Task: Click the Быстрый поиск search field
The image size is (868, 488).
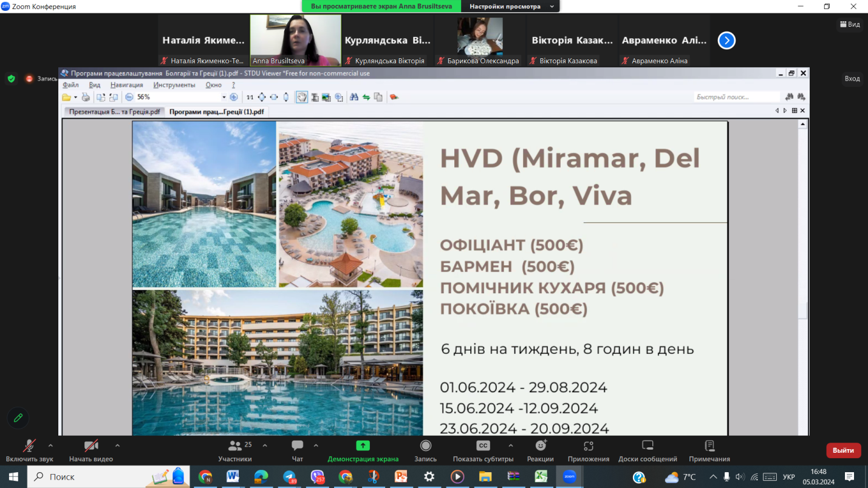Action: tap(736, 97)
